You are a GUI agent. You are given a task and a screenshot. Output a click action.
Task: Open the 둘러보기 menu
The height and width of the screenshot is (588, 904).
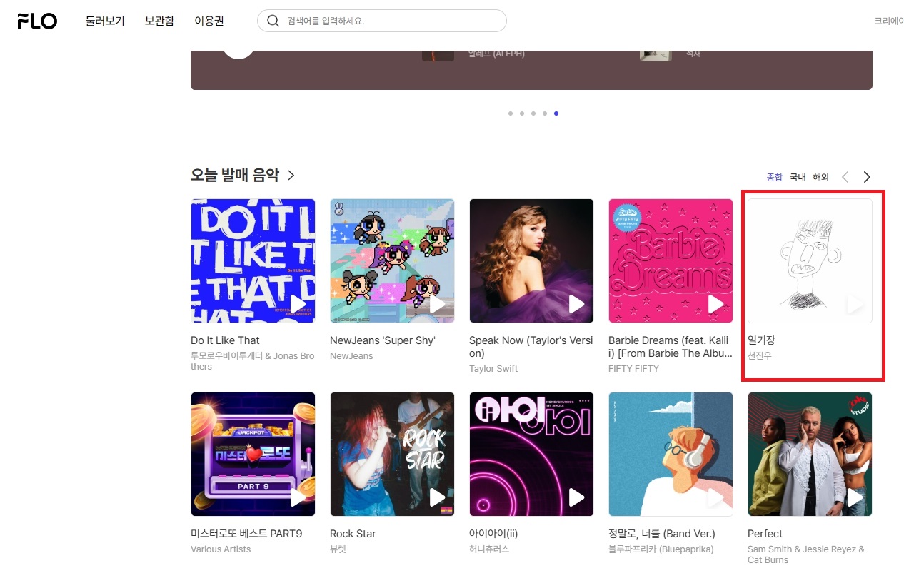tap(105, 21)
